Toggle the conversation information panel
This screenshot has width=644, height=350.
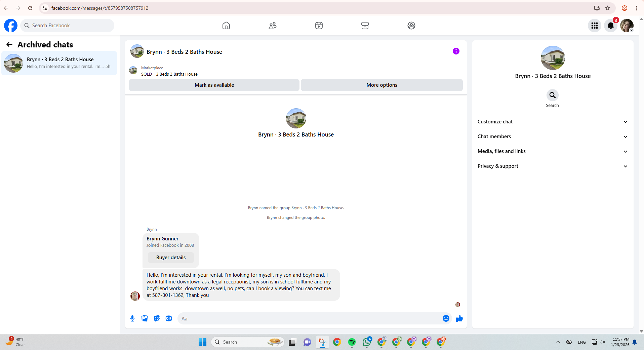click(456, 51)
